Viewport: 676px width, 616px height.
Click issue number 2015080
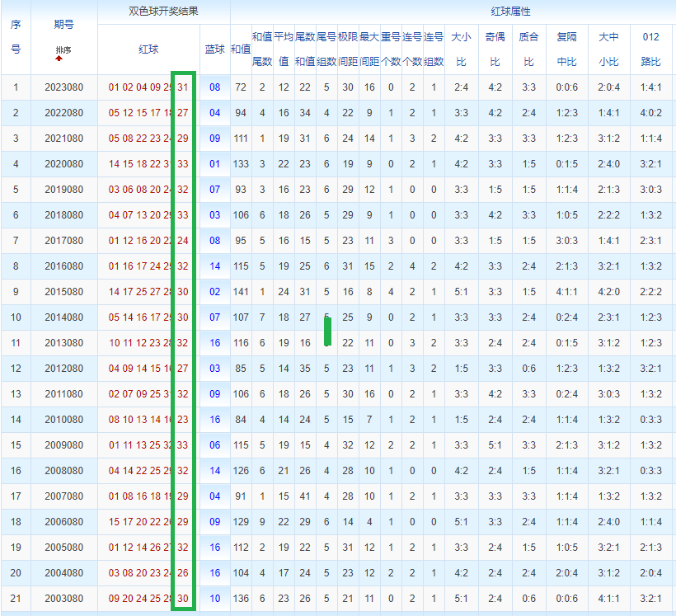(63, 292)
